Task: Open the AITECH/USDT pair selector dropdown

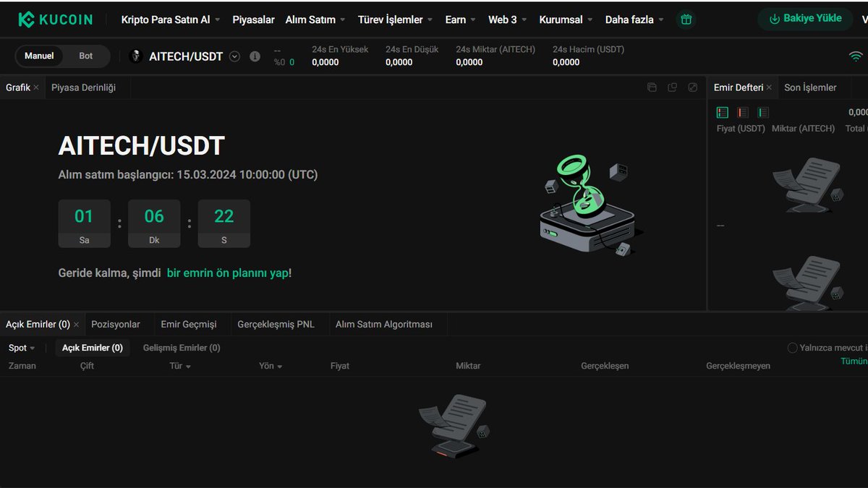Action: 234,56
